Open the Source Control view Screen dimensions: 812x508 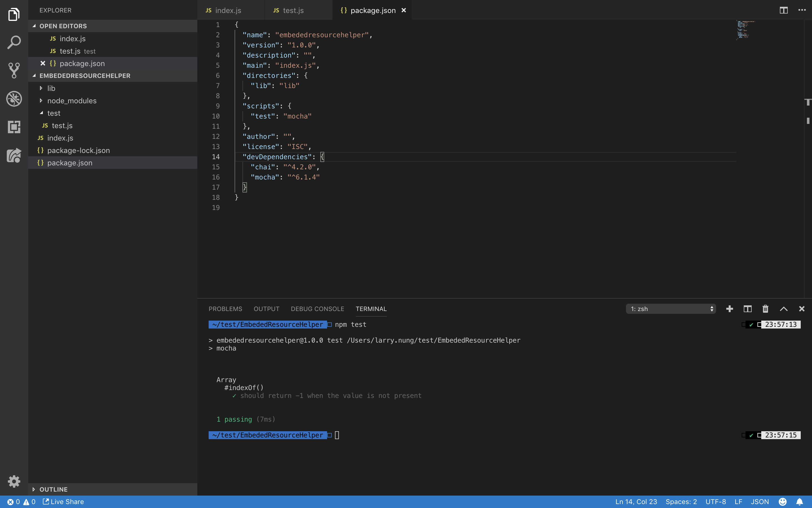tap(14, 71)
